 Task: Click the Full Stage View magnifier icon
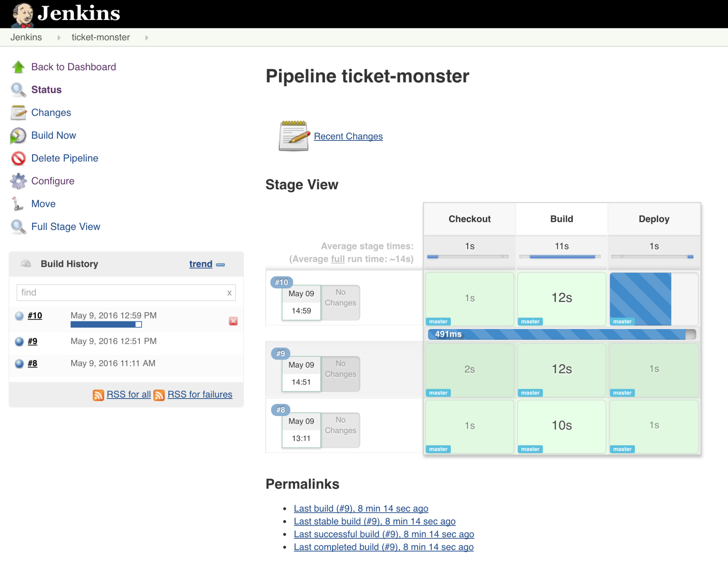[18, 227]
